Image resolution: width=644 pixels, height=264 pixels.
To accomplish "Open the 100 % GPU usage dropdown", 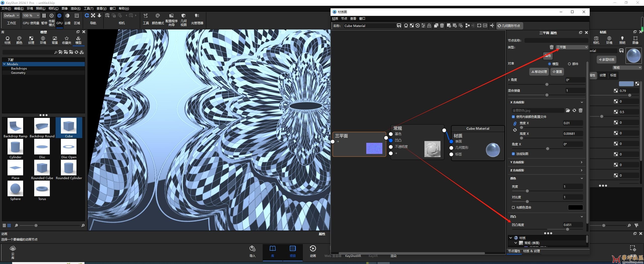I will pyautogui.click(x=31, y=16).
